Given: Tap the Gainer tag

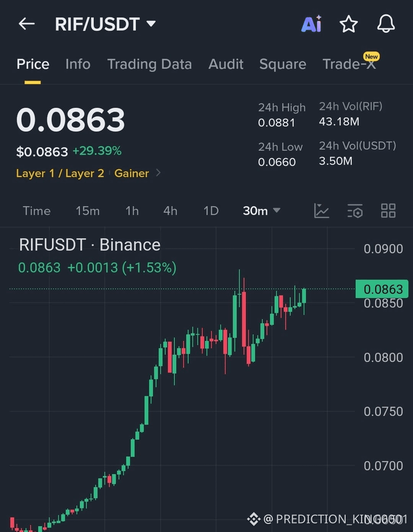Looking at the screenshot, I should (132, 173).
